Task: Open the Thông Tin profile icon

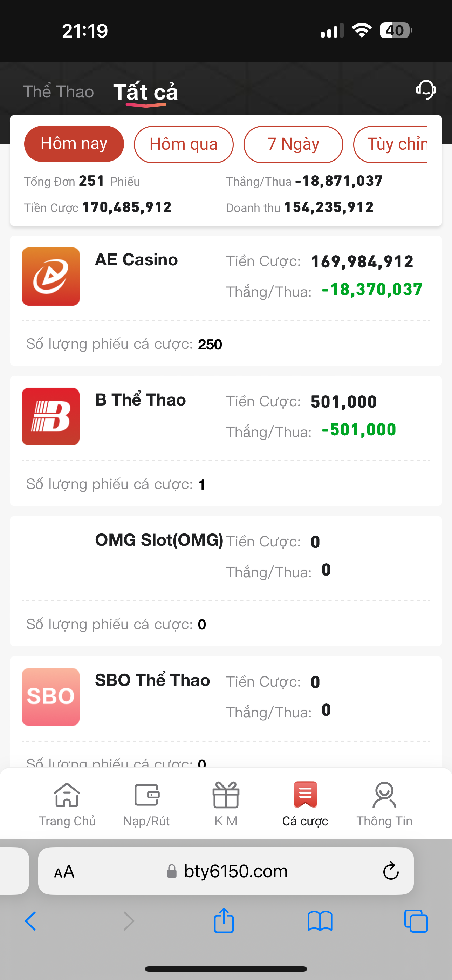Action: [384, 795]
